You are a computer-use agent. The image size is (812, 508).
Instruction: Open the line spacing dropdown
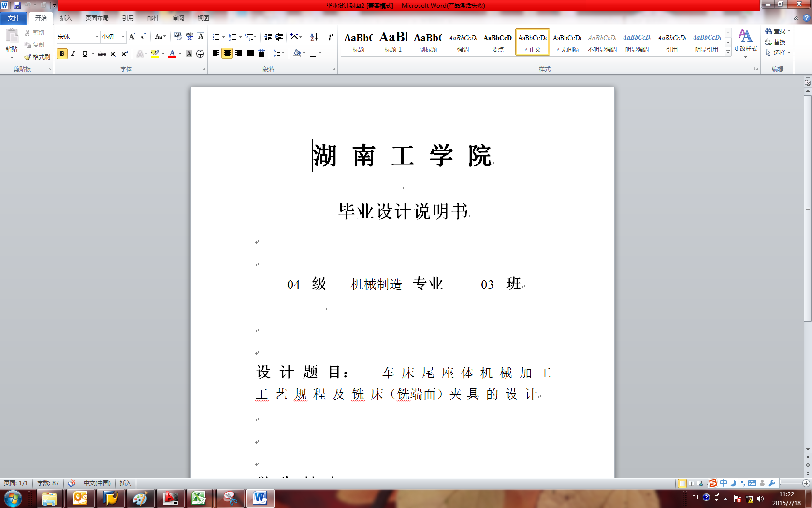click(279, 53)
